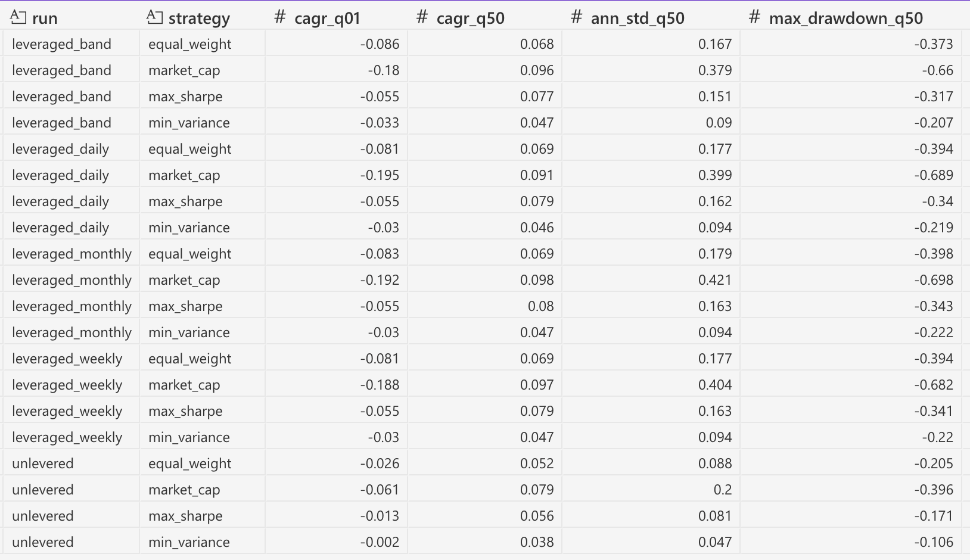Screen dimensions: 970x560
Task: Select the cagr_q50 column header
Action: (x=484, y=17)
